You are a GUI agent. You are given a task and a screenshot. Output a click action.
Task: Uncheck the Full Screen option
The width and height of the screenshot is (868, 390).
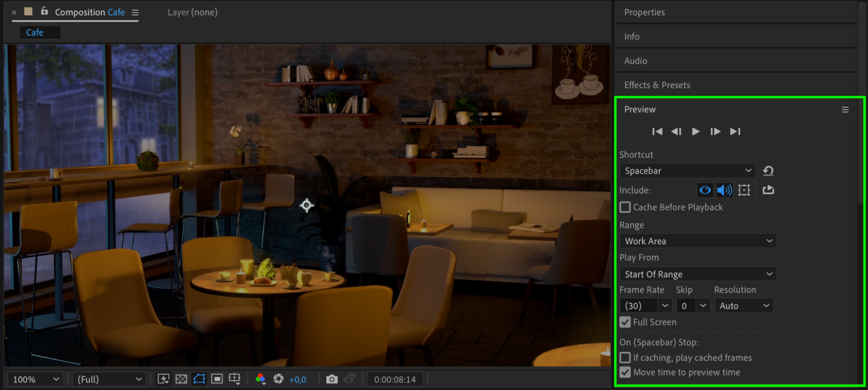625,322
